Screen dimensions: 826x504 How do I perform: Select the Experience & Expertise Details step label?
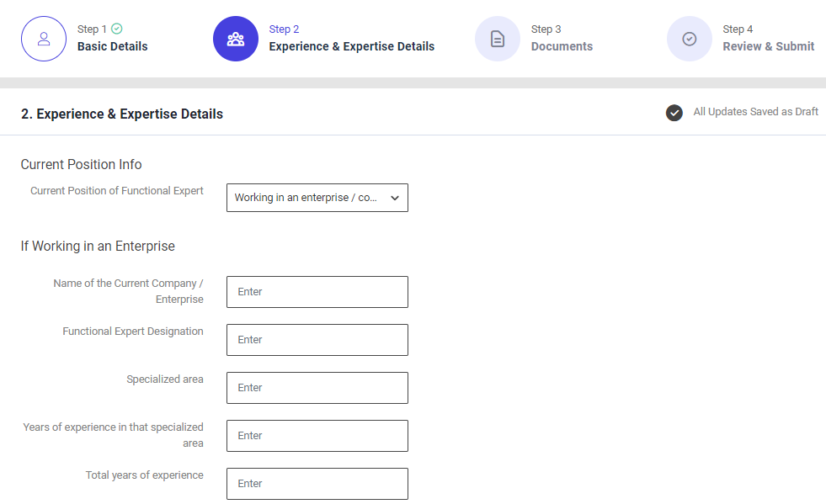[351, 46]
